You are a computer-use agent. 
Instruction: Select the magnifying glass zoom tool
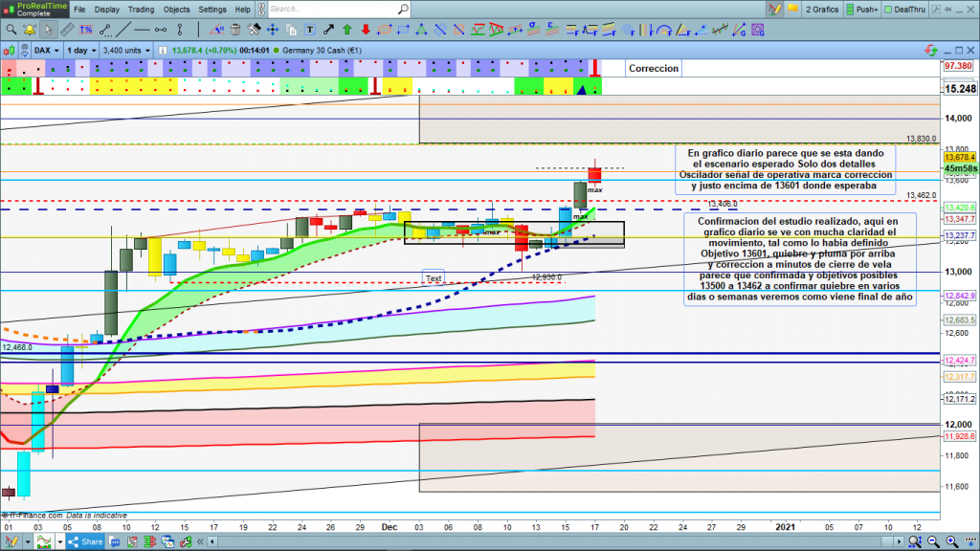coord(11,29)
